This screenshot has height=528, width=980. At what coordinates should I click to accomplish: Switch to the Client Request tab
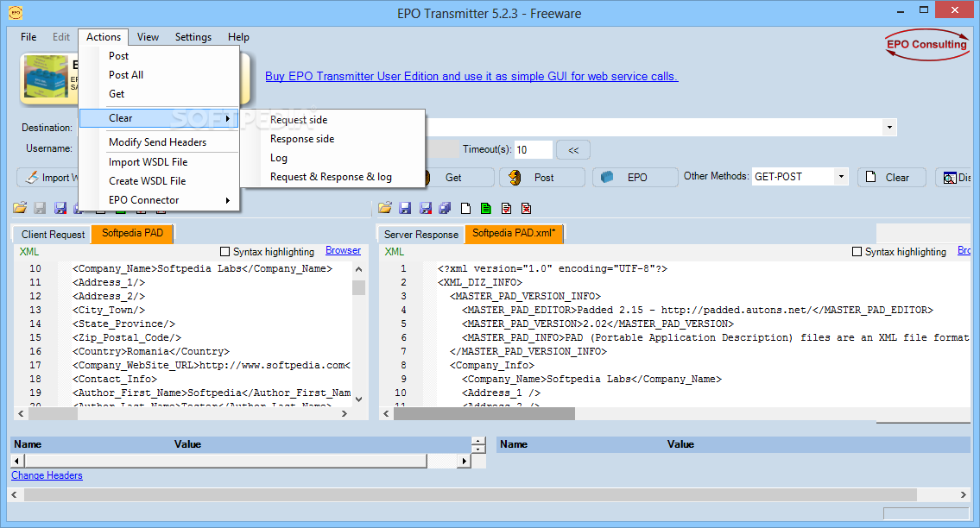[53, 235]
